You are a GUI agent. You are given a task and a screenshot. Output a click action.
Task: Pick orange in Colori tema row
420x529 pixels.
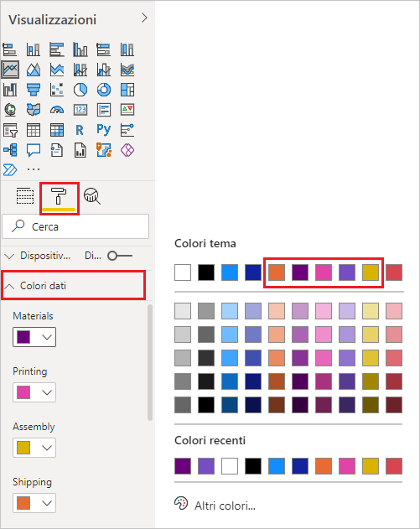pos(277,272)
